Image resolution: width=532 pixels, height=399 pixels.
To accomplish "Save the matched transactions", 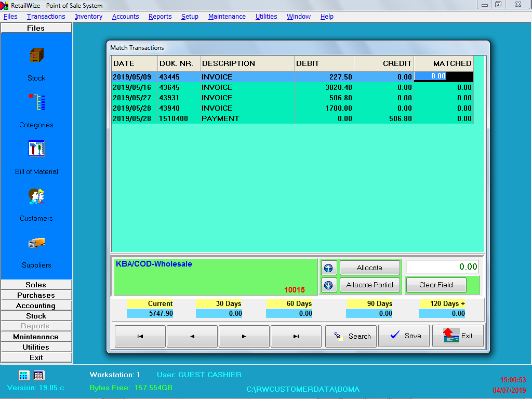I will (404, 336).
